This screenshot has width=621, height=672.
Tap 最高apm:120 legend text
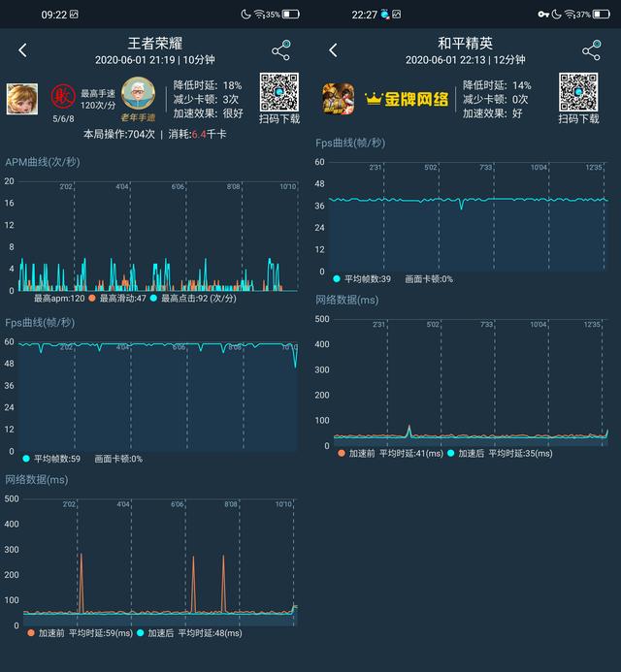tap(59, 298)
